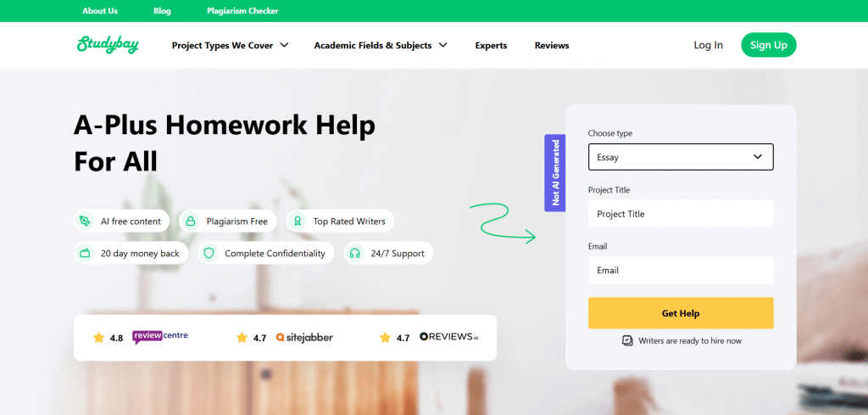Click the Choose type label
This screenshot has height=415, width=868.
tap(610, 133)
